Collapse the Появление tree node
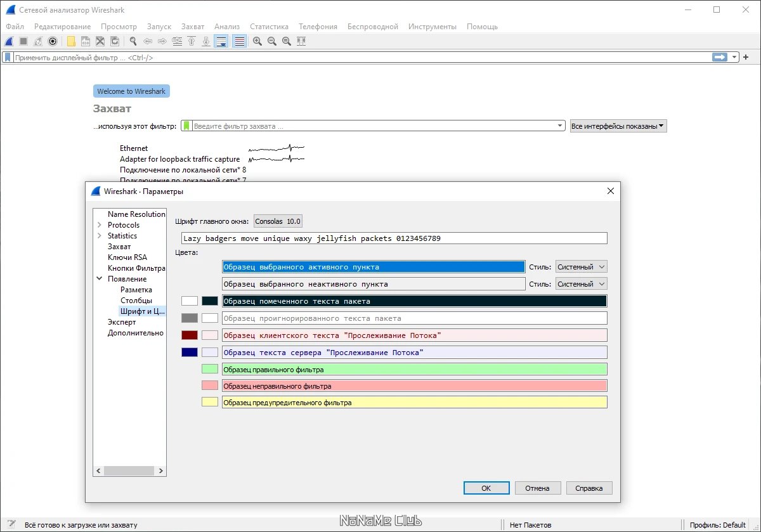761x532 pixels. (100, 279)
